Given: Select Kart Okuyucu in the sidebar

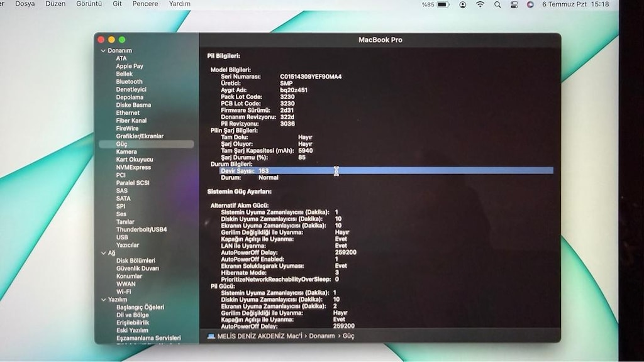Looking at the screenshot, I should tap(135, 160).
